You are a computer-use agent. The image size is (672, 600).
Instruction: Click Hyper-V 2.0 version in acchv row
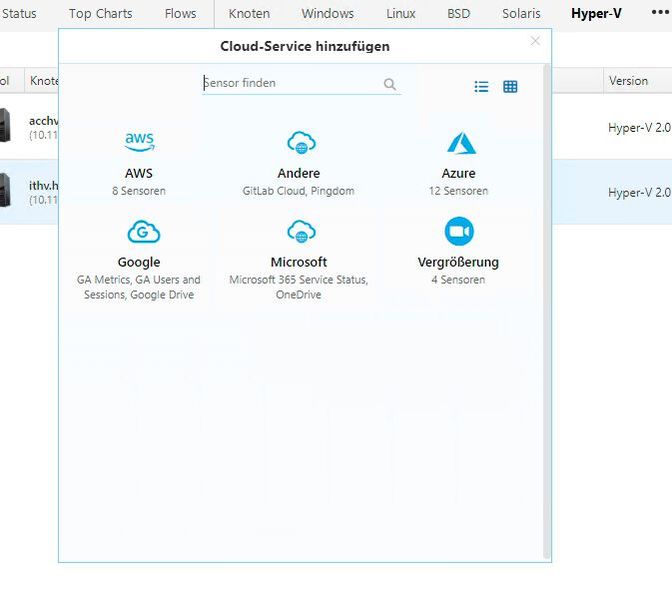click(639, 128)
